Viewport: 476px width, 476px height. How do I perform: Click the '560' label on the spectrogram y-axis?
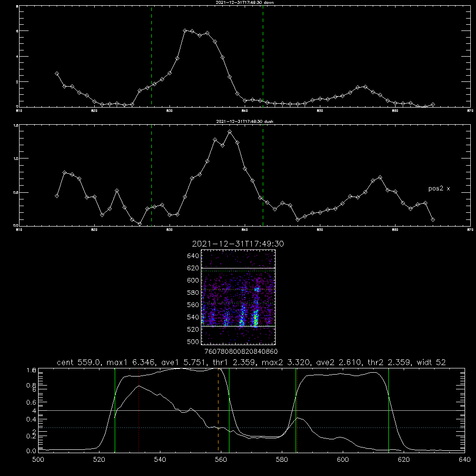[x=193, y=305]
